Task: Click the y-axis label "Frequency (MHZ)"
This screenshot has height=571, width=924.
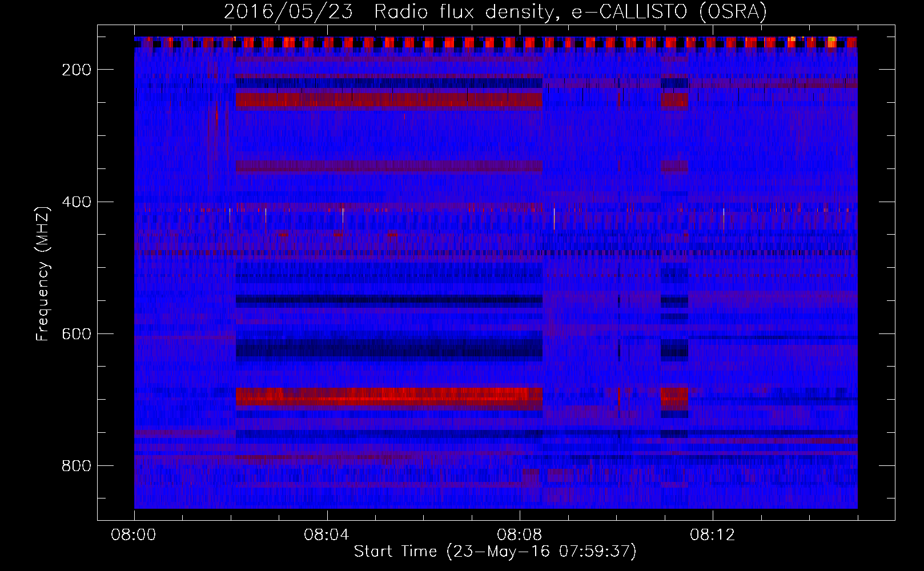Action: [x=43, y=274]
